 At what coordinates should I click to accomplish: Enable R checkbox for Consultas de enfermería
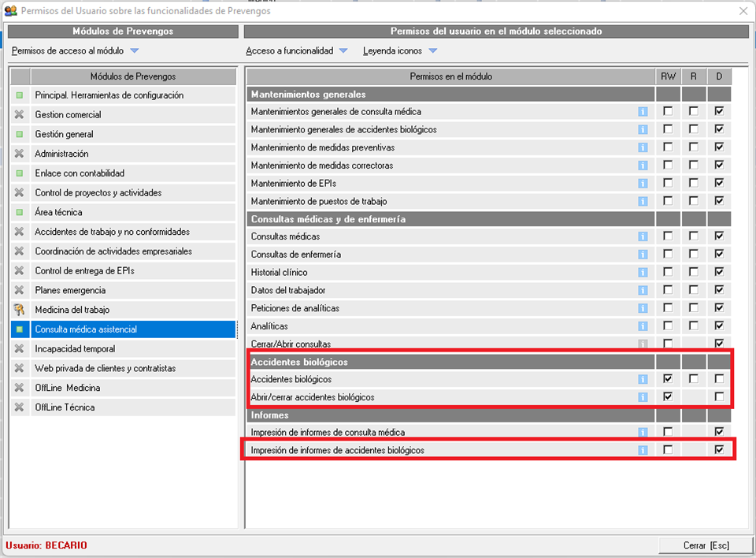[693, 255]
